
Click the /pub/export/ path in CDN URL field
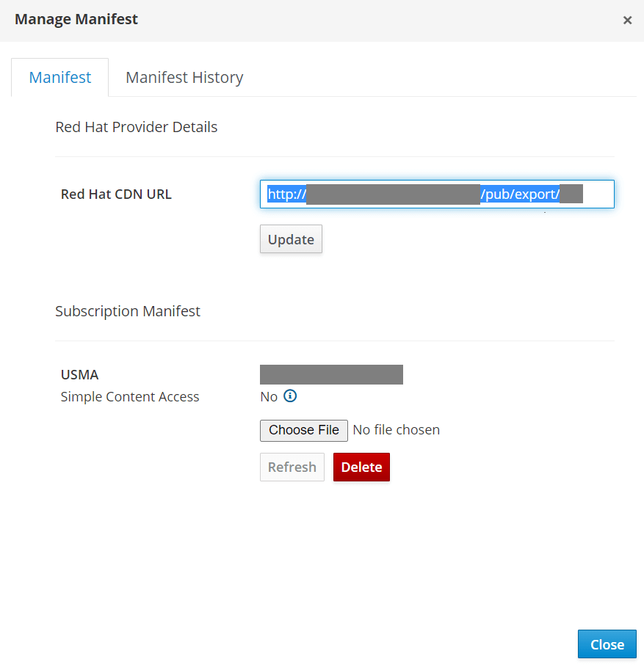pyautogui.click(x=520, y=194)
